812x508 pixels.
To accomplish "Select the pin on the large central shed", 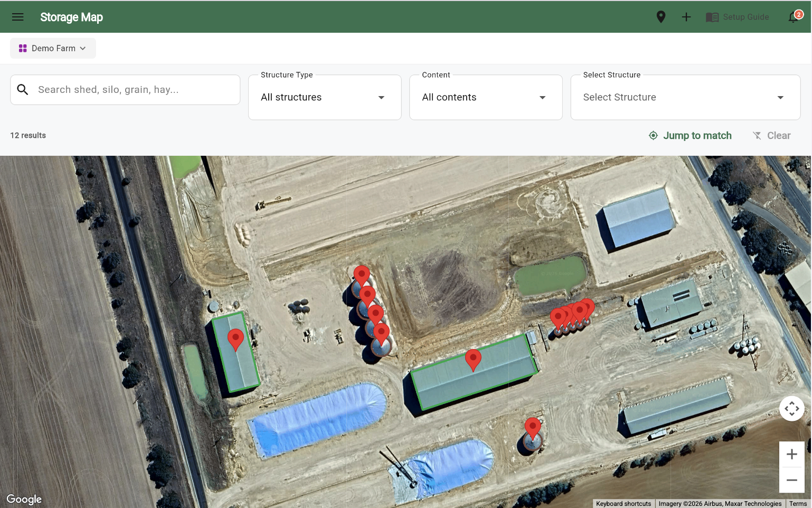I will pos(473,360).
